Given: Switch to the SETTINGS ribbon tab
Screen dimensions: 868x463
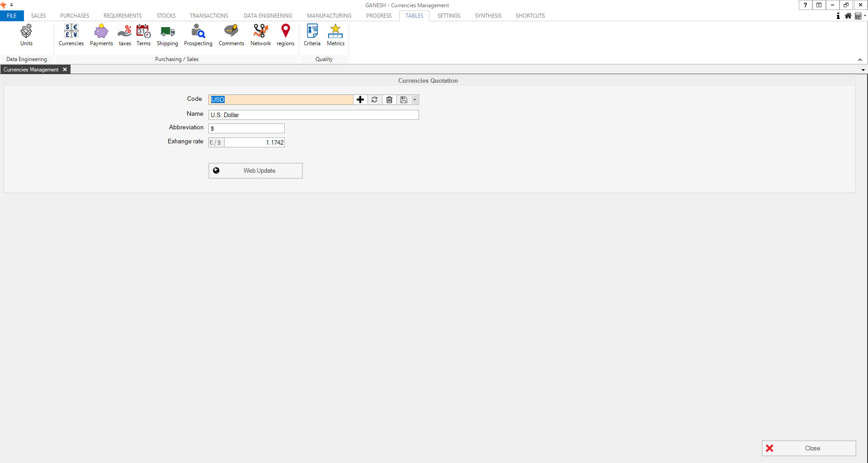Looking at the screenshot, I should coord(448,16).
